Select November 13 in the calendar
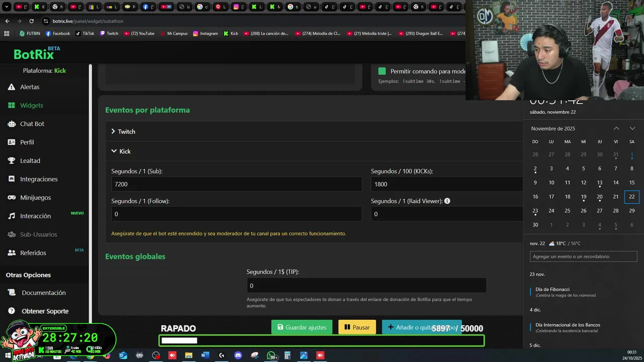This screenshot has height=362, width=644. coord(600,183)
